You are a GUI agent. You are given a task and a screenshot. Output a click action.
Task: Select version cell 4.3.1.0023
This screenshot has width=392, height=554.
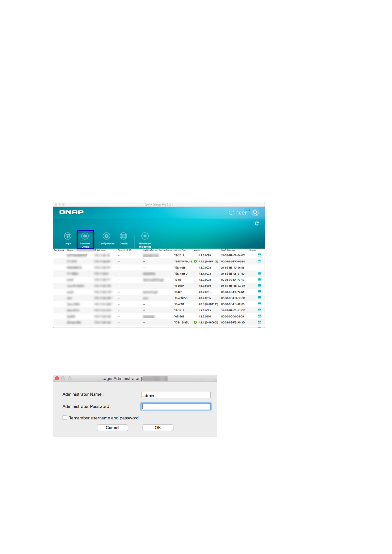205,274
